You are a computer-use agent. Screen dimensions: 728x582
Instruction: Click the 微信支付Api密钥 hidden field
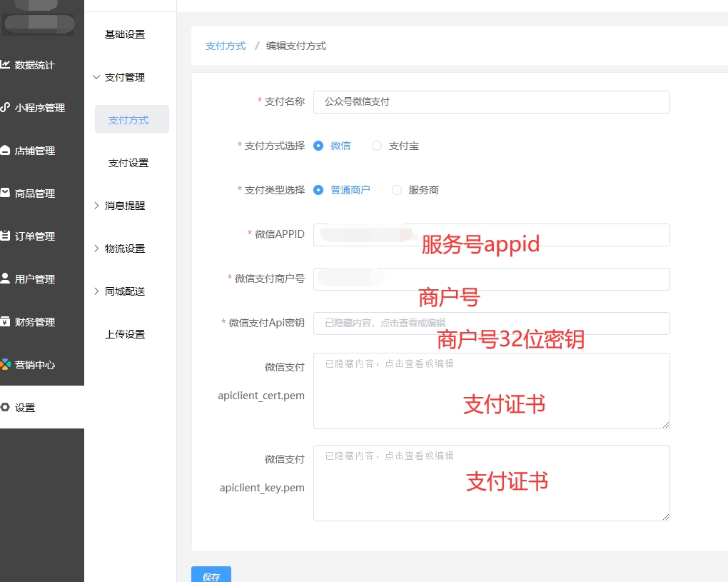(492, 323)
